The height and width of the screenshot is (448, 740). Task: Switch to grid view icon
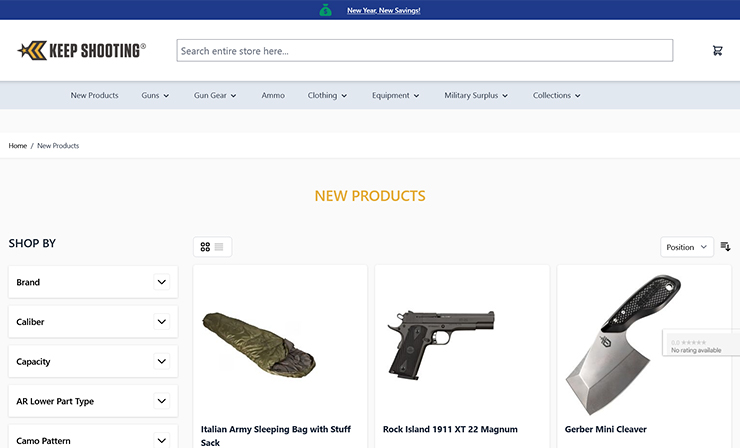[x=205, y=247]
